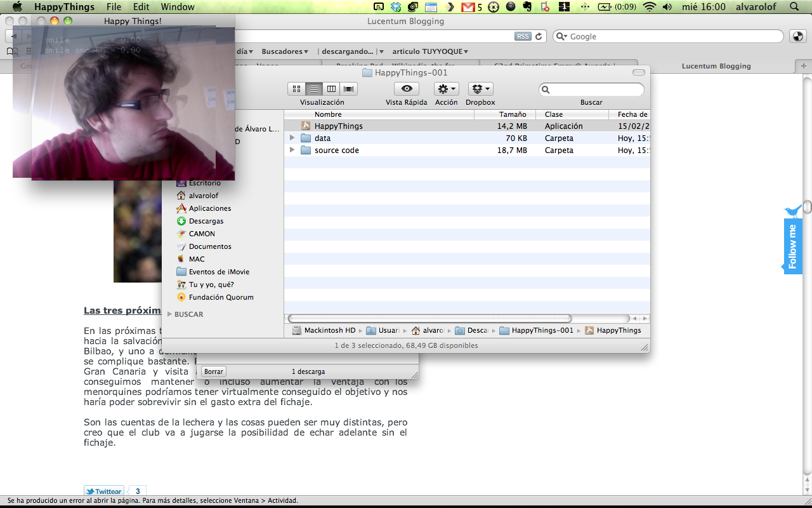Open Descargas in the Finder sidebar
The width and height of the screenshot is (812, 508).
pos(206,221)
